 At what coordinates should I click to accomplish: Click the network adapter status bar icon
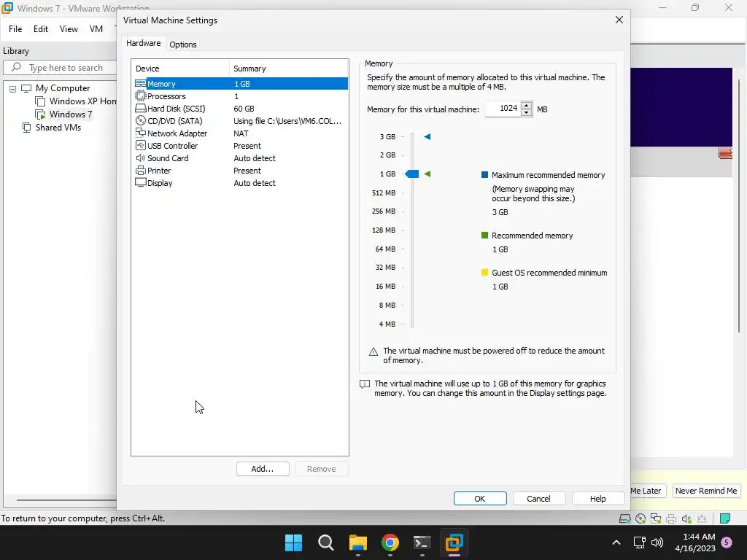656,518
